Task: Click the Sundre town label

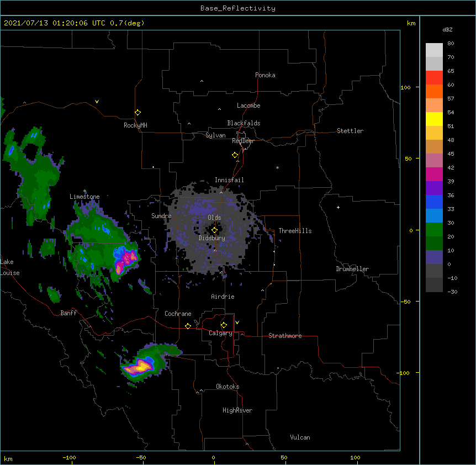Action: click(161, 216)
